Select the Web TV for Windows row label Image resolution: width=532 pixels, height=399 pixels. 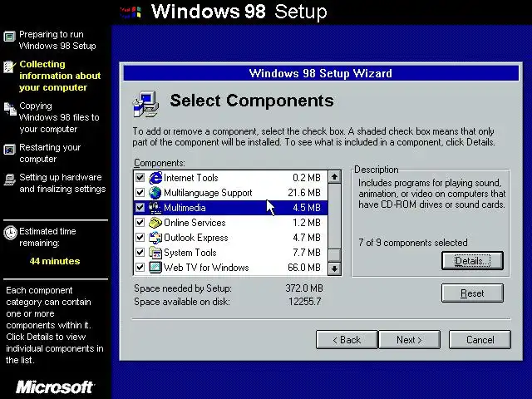(206, 268)
